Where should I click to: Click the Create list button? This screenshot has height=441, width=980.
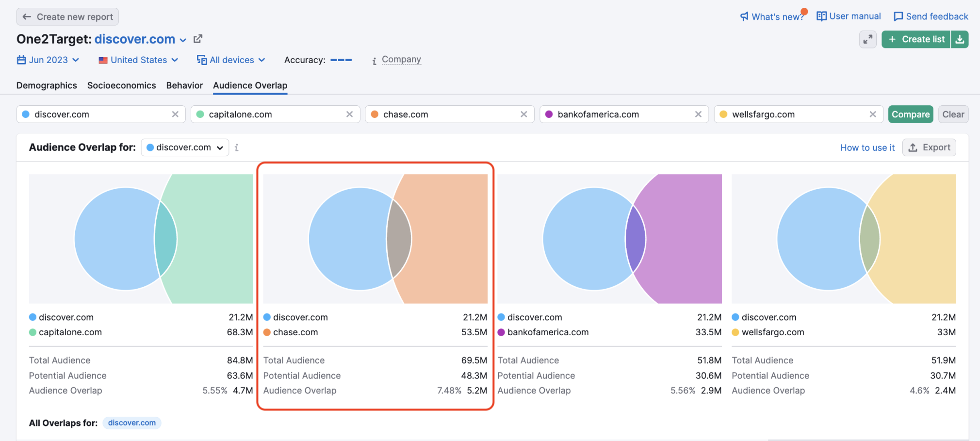pyautogui.click(x=916, y=39)
